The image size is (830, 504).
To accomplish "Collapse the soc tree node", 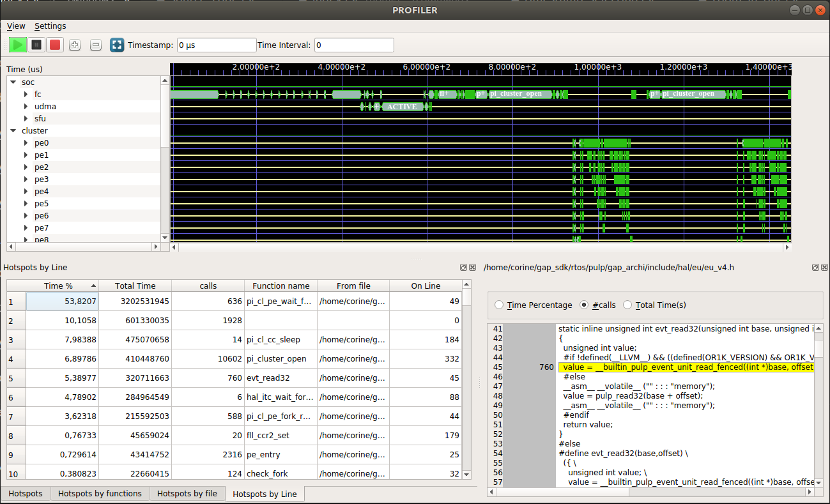I will pos(13,82).
